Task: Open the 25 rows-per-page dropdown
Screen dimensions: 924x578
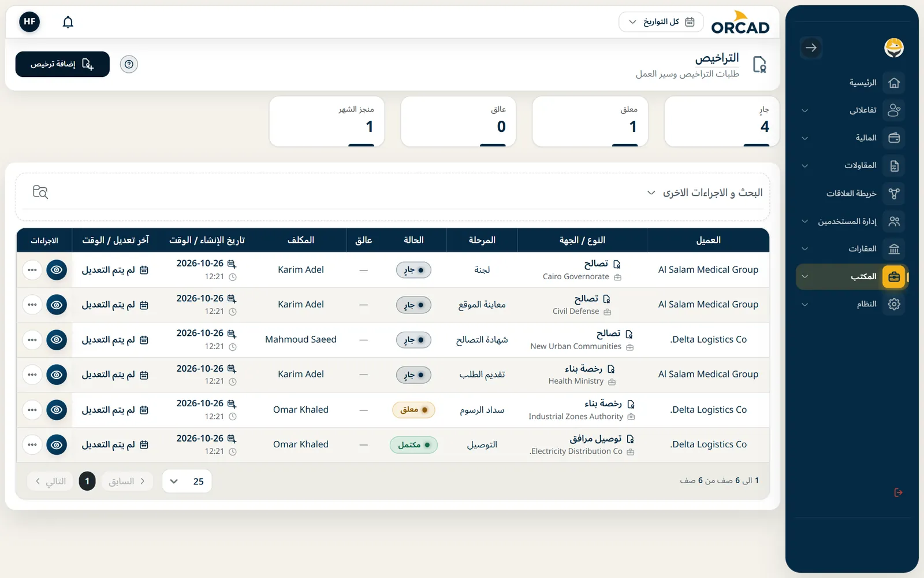Action: [187, 481]
